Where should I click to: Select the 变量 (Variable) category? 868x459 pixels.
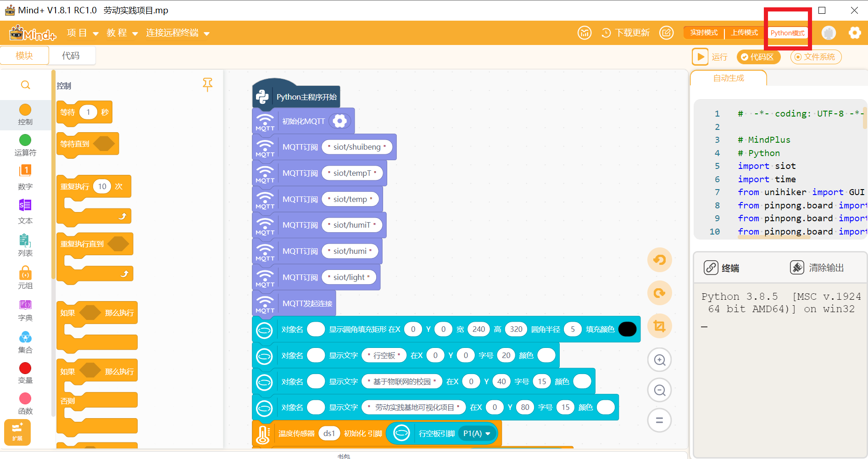pos(25,373)
